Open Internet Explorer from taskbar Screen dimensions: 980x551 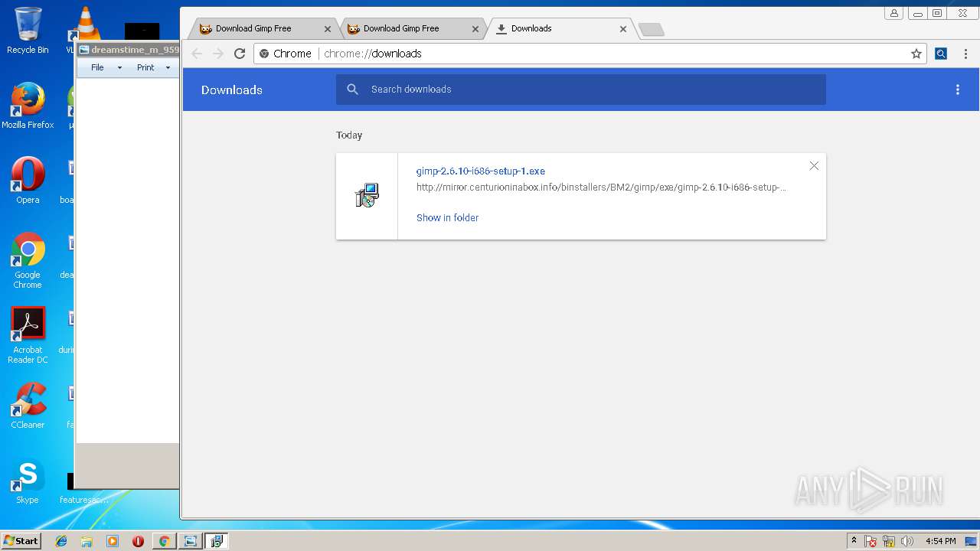[61, 541]
